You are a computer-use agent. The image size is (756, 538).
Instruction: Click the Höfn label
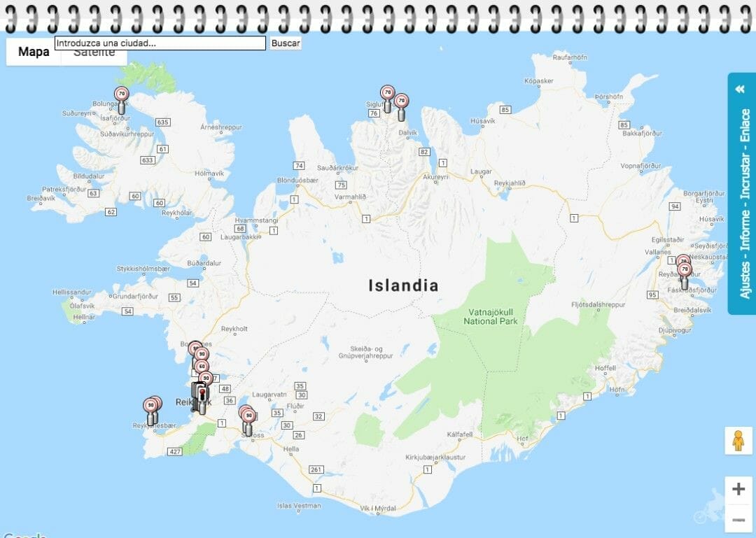617,389
